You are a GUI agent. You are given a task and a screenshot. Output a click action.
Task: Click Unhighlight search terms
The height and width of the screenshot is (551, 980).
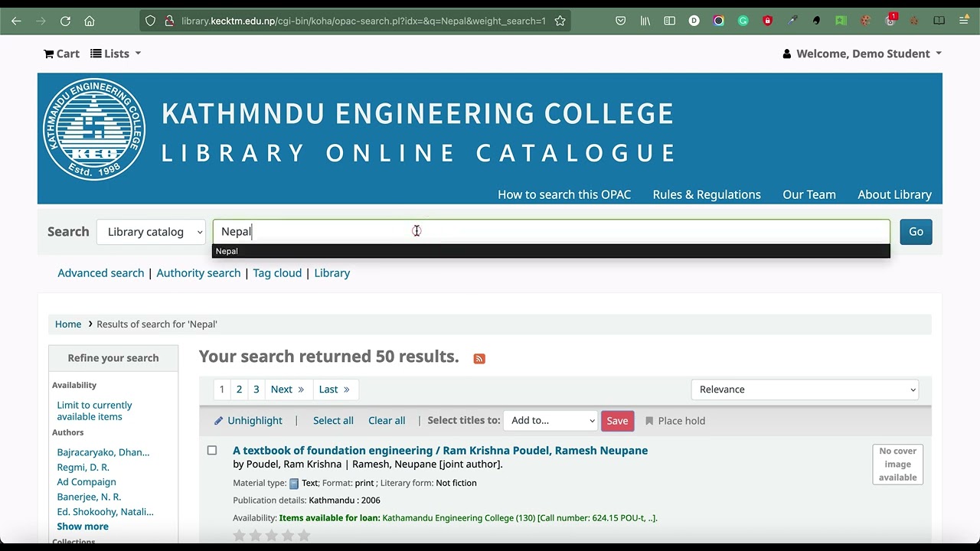[x=248, y=421]
